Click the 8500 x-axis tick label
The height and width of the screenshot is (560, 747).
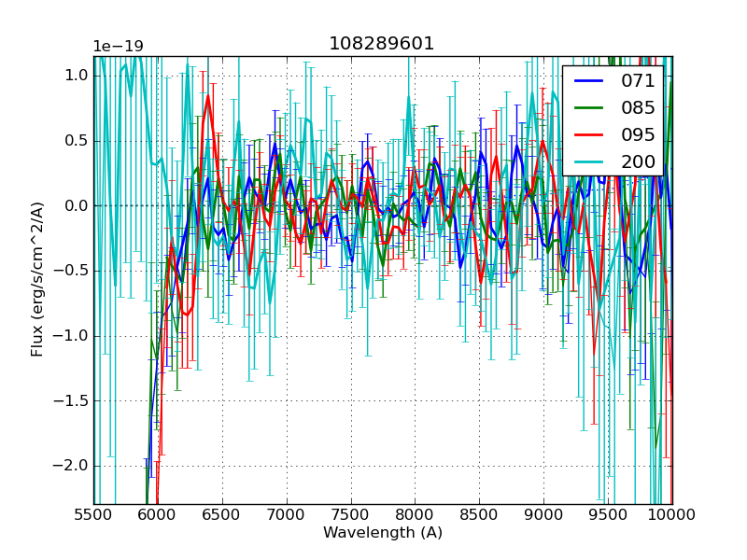coord(480,514)
